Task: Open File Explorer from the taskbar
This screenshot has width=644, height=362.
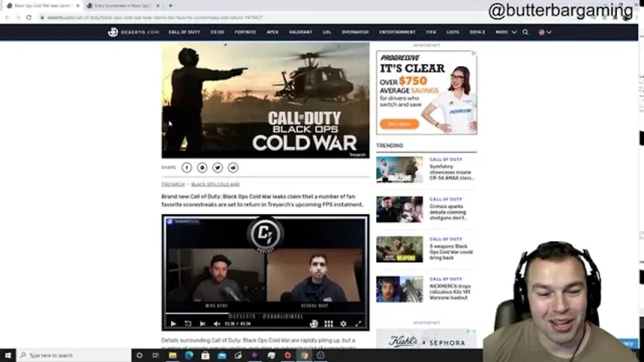Action: pos(173,355)
